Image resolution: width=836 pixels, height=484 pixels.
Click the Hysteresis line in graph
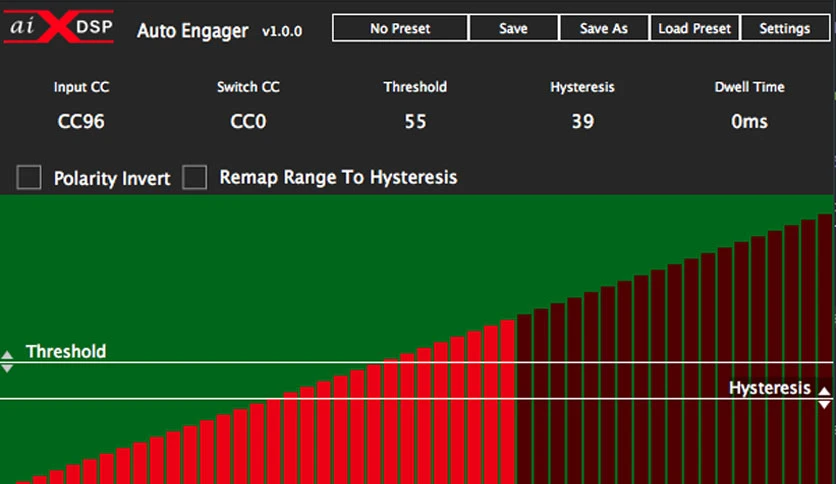[416, 399]
